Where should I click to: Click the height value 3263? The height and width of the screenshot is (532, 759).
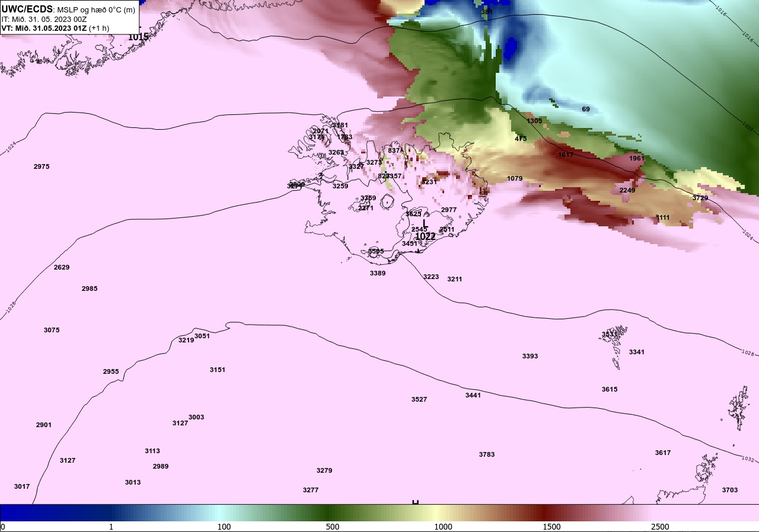point(336,152)
